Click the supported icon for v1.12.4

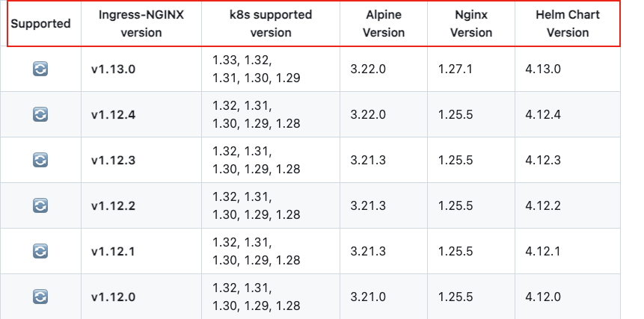(x=40, y=114)
